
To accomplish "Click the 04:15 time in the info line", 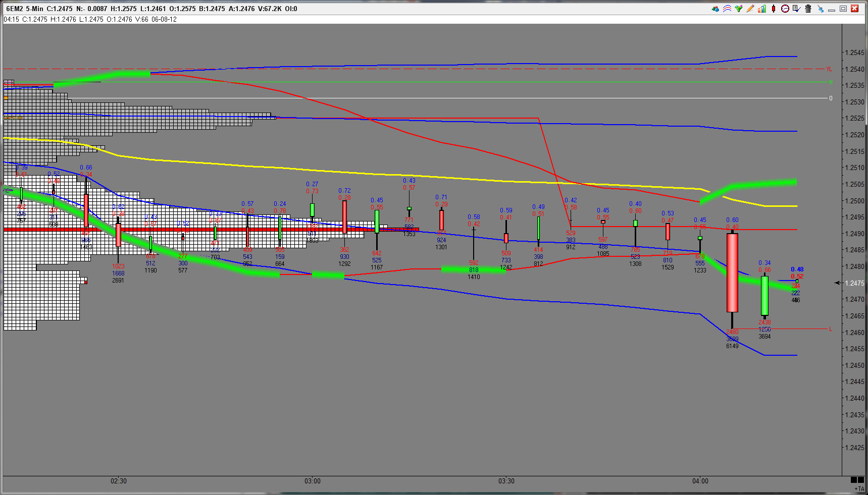I will point(11,19).
